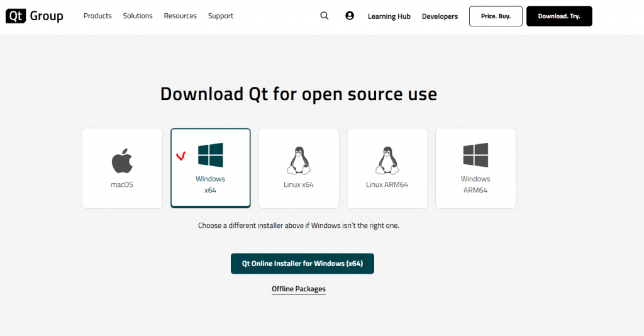The height and width of the screenshot is (336, 644).
Task: Download Qt Online Installer for Windows (x64)
Action: pos(302,264)
